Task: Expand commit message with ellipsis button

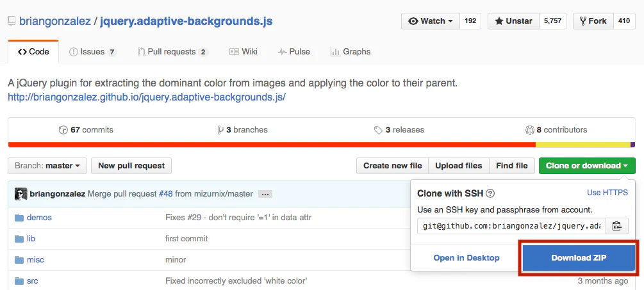Action: (265, 194)
